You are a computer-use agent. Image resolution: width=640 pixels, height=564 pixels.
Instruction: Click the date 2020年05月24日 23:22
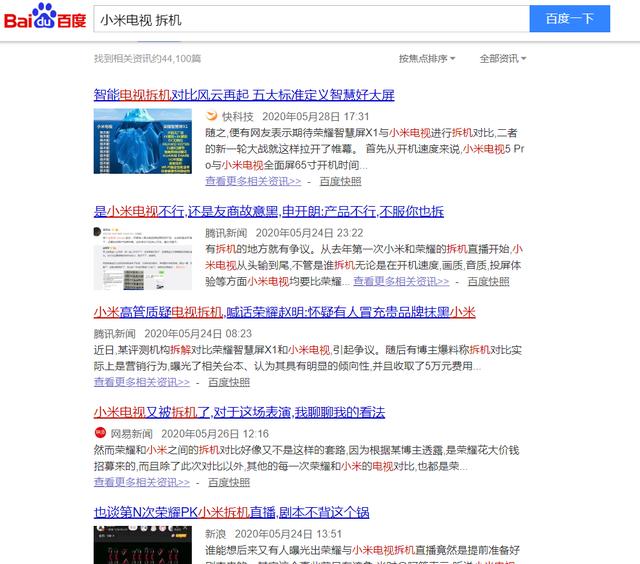click(309, 233)
